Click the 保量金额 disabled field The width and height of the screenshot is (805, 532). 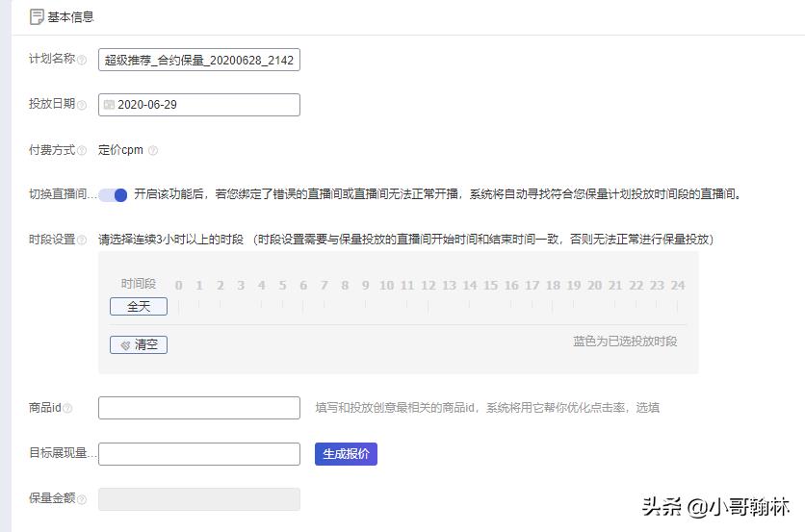(x=199, y=499)
